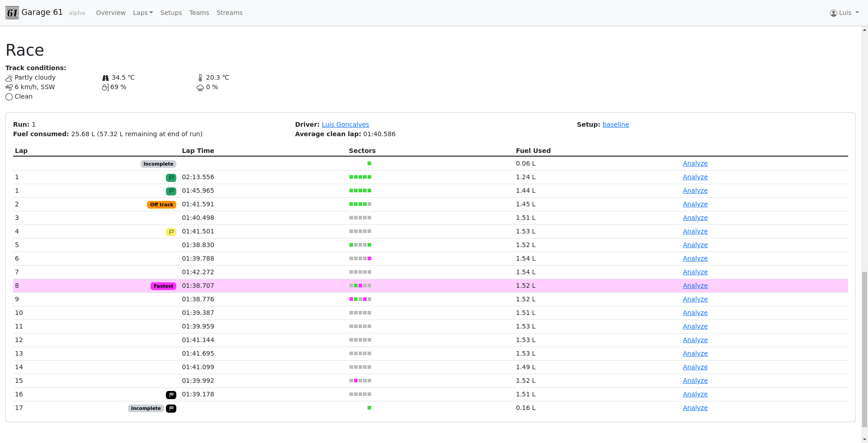Click the Incomplete badge in the first row
868x443 pixels.
coord(158,164)
